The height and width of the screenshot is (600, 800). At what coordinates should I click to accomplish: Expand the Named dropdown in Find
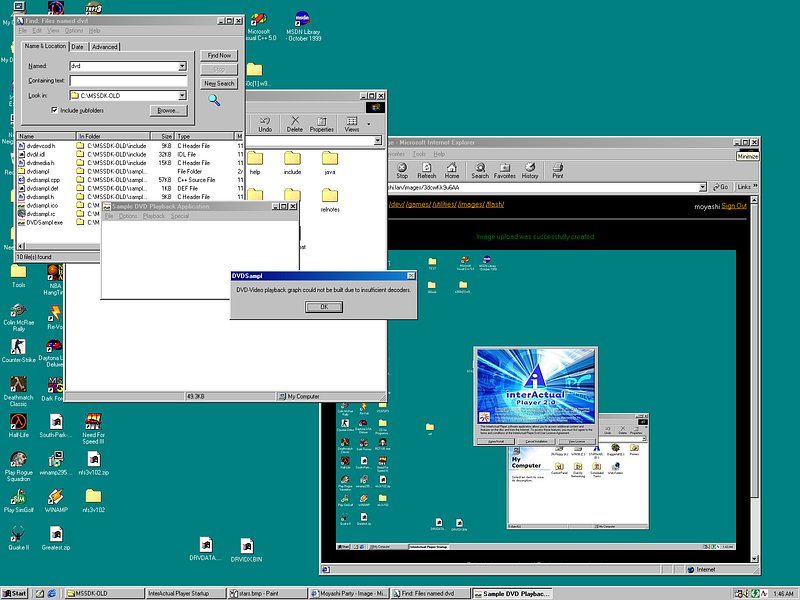(x=182, y=66)
